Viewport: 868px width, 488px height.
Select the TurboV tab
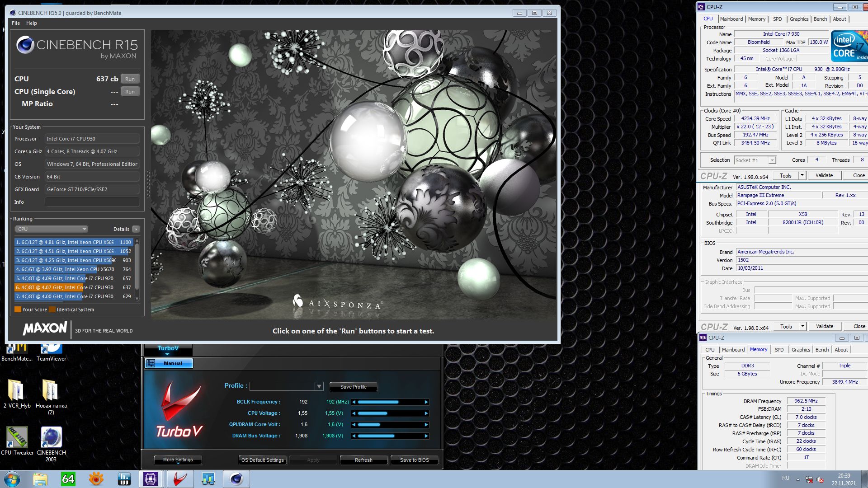pos(168,348)
